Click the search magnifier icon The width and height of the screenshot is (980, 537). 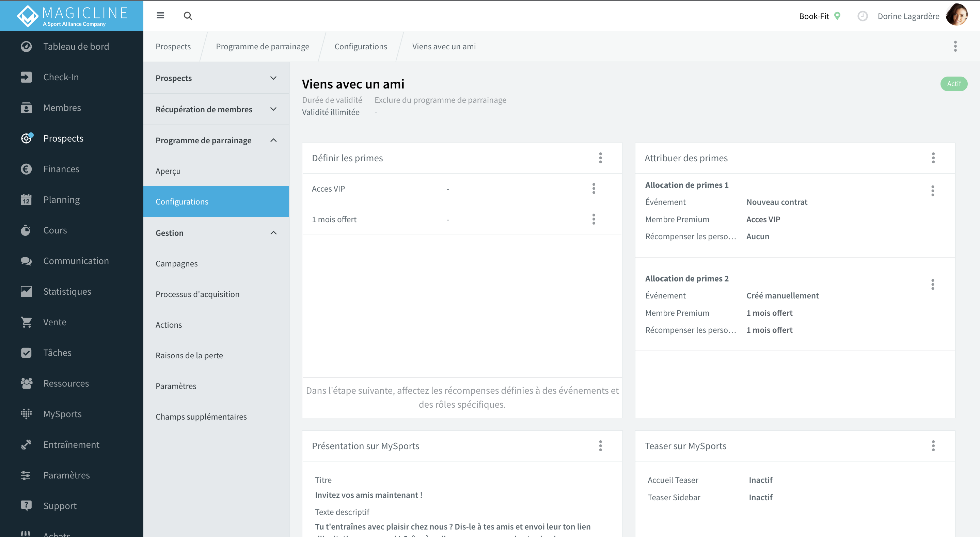(x=188, y=16)
